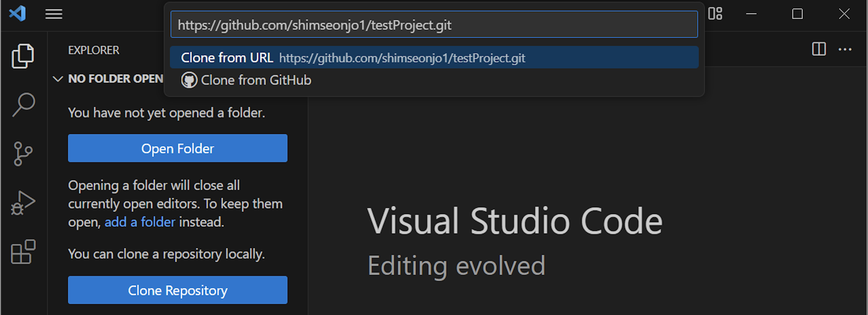Open Customize Layout icon in title bar

(715, 14)
